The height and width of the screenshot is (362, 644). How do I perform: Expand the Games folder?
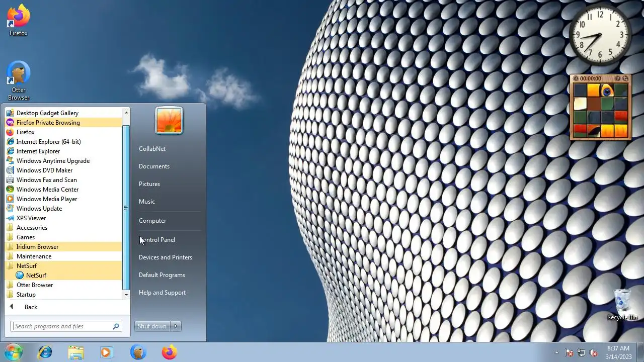63,237
